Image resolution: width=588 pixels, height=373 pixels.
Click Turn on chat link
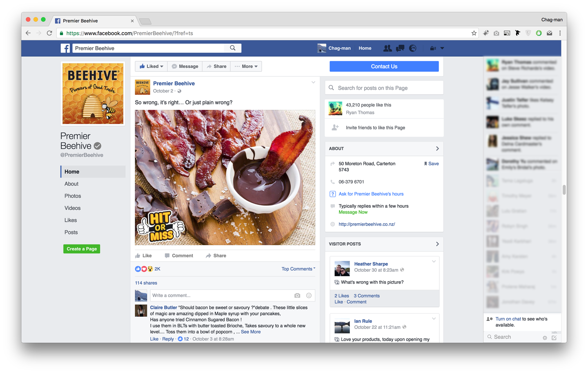[x=508, y=319]
